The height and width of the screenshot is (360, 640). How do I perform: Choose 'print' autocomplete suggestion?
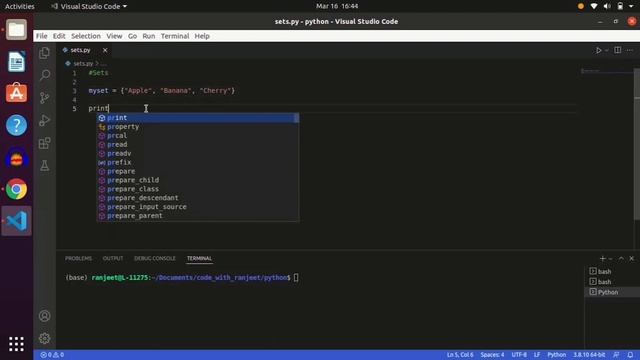coord(198,118)
